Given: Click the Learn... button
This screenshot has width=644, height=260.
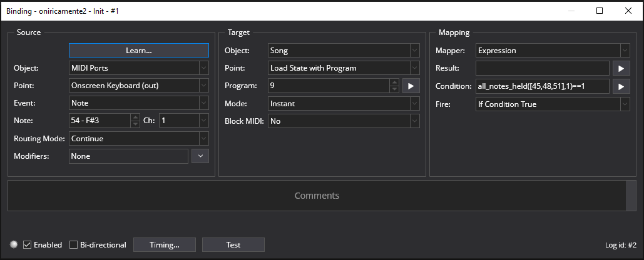Looking at the screenshot, I should pyautogui.click(x=139, y=51).
